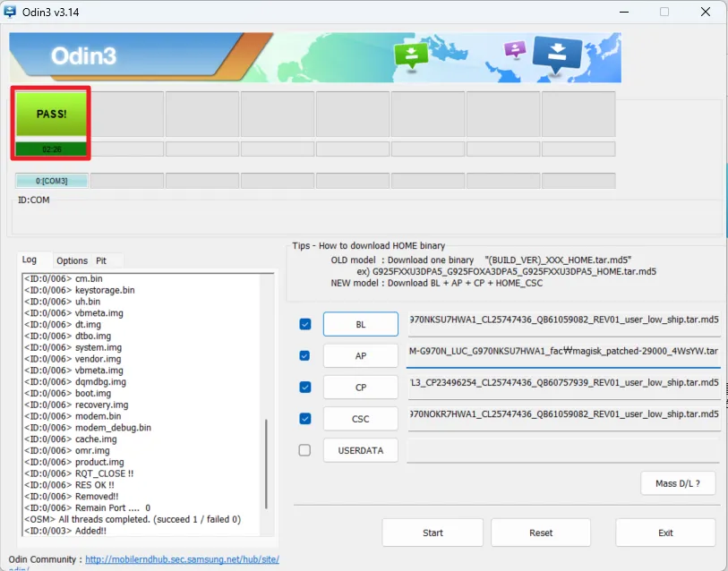Click the ID:COM label

33,200
